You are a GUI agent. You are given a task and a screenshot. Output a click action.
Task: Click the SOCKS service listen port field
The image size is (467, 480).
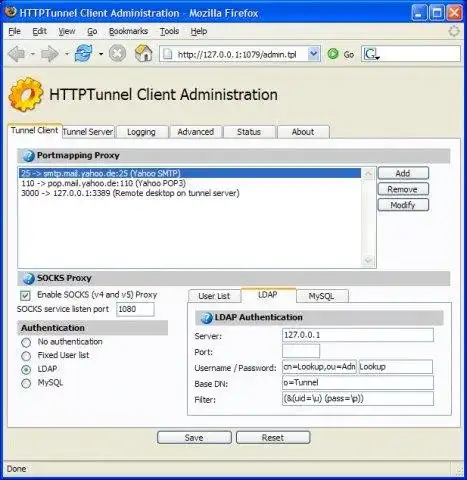point(135,309)
